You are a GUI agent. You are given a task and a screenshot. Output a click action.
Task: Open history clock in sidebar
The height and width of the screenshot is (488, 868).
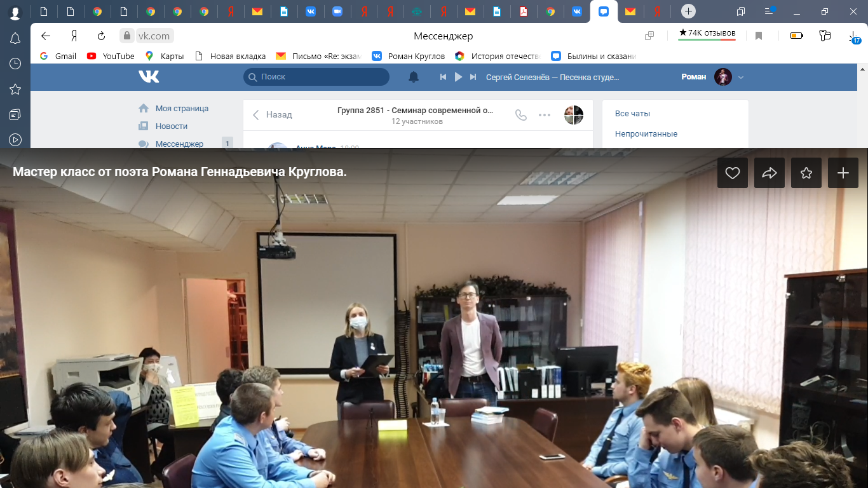tap(15, 64)
